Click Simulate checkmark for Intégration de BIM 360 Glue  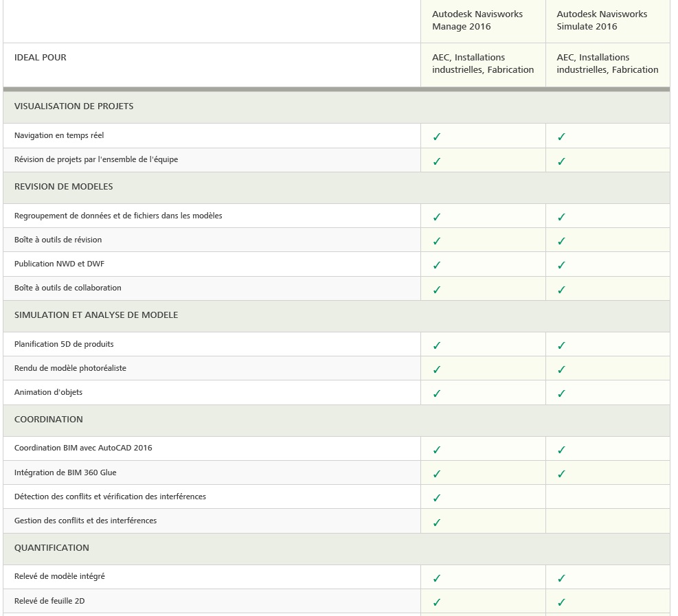(561, 474)
